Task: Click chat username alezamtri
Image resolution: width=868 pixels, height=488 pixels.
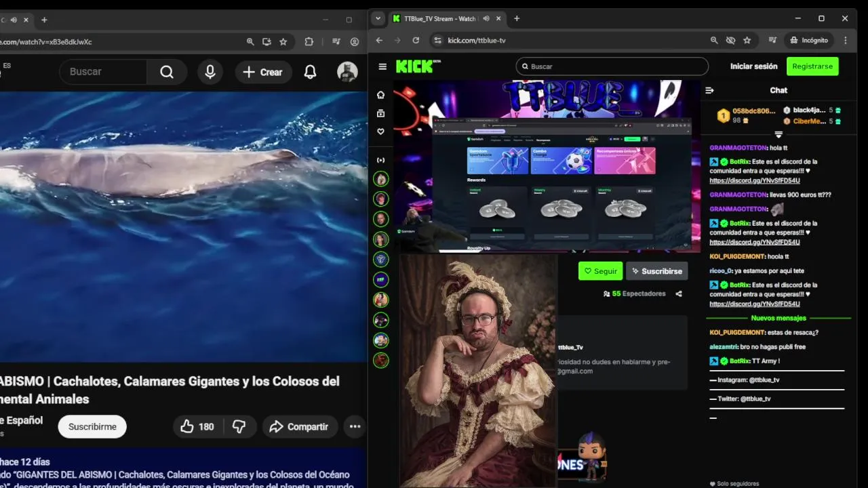Action: (724, 347)
